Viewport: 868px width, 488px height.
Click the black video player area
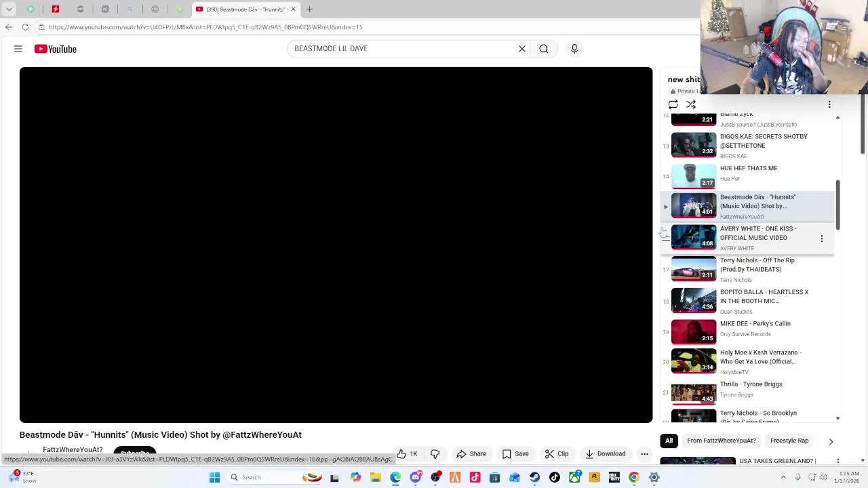(336, 245)
